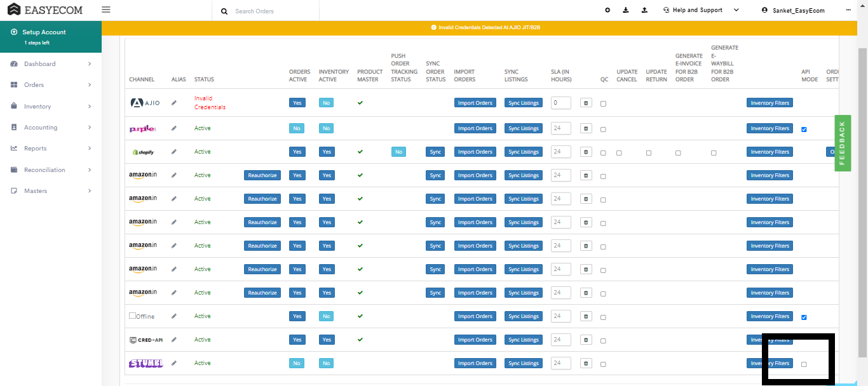Click Invalid Credentials status for AJIO
868x386 pixels.
pyautogui.click(x=210, y=103)
